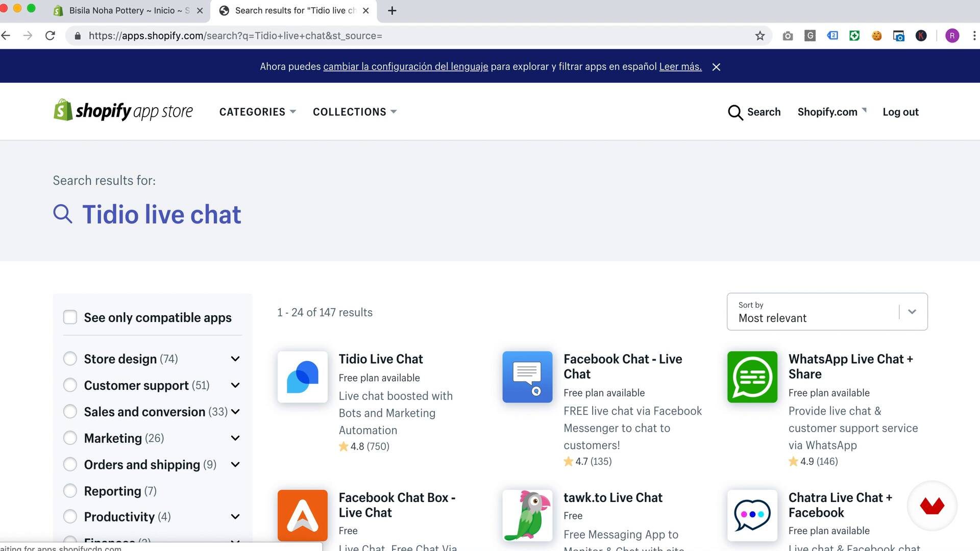Click the browser window screenshot extension icon

[x=899, y=36]
